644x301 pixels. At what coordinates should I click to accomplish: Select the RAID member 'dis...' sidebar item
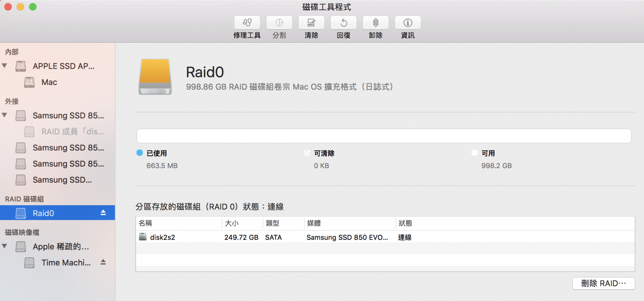coord(72,132)
